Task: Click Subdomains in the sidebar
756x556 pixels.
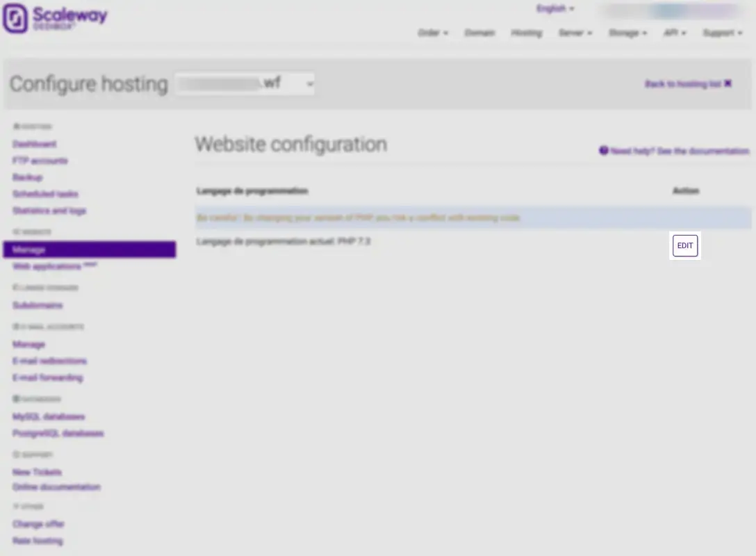Action: 38,305
